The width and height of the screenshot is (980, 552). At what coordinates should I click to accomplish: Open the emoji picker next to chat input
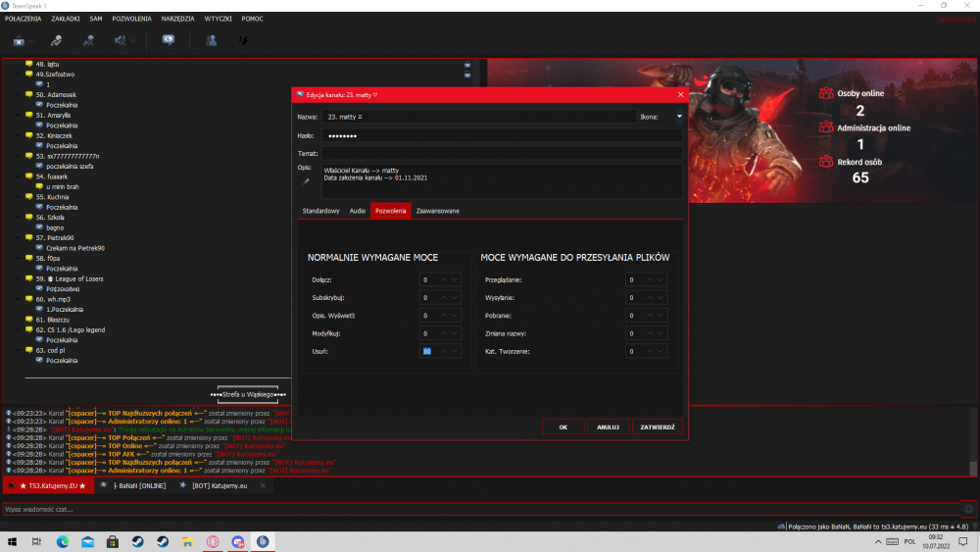tap(968, 510)
